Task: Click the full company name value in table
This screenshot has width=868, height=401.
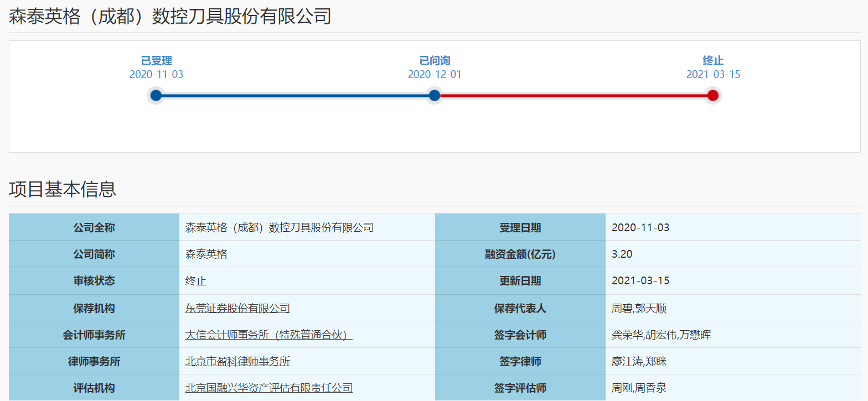Action: 279,227
